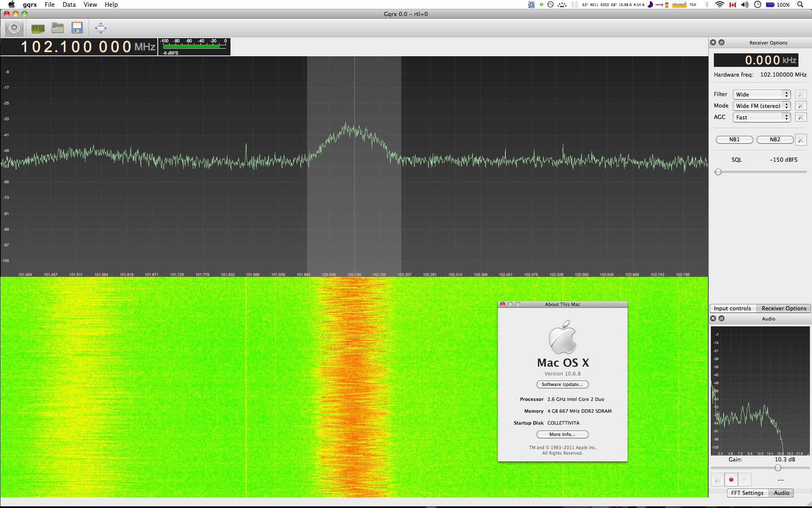The width and height of the screenshot is (812, 508).
Task: Click the full screen arrows icon
Action: 101,28
